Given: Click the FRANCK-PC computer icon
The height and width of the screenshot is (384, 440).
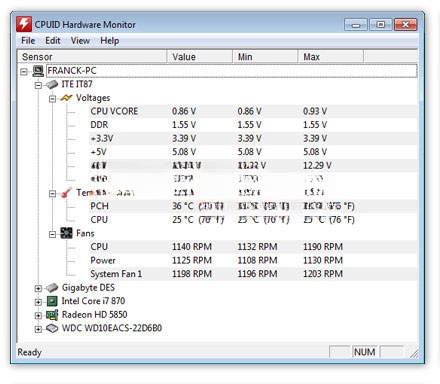Looking at the screenshot, I should pos(38,71).
